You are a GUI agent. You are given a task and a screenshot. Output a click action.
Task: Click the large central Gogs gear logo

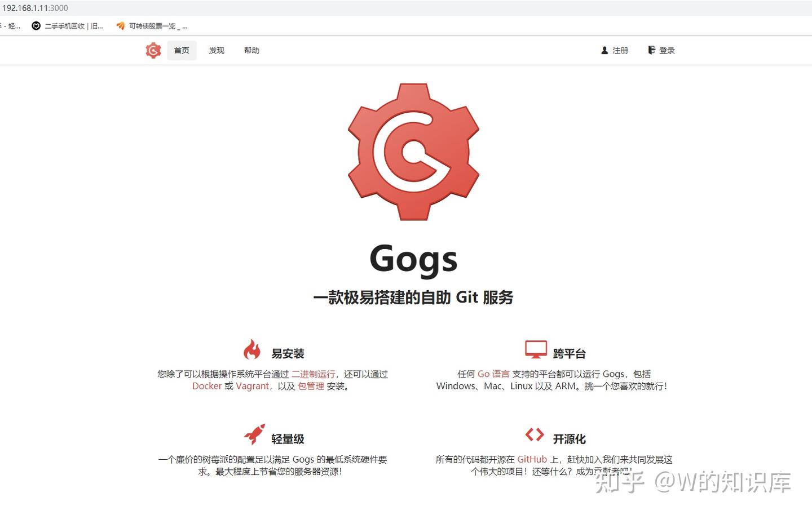point(413,150)
